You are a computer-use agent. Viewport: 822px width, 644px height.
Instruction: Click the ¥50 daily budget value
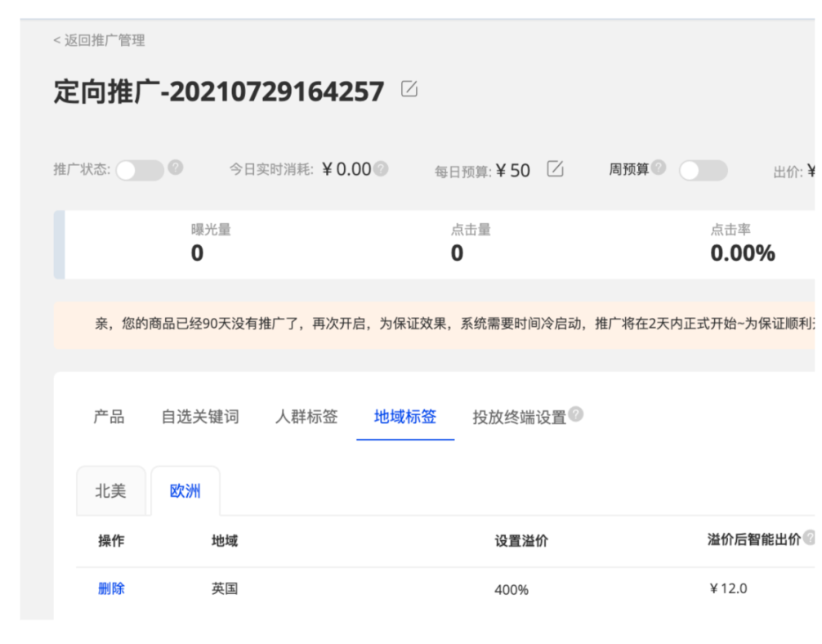click(512, 171)
